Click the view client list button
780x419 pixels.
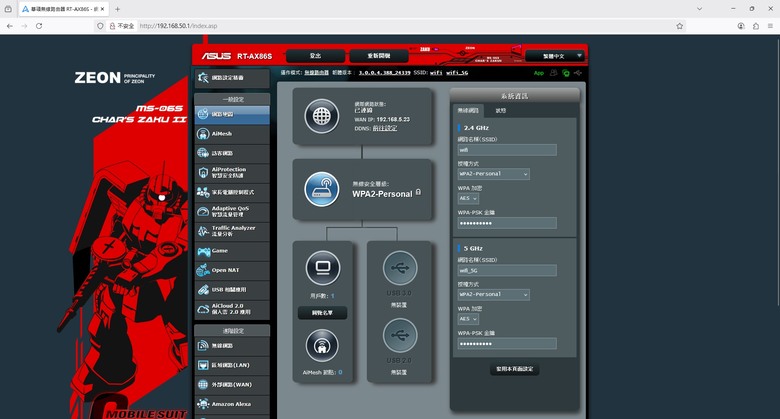[322, 313]
